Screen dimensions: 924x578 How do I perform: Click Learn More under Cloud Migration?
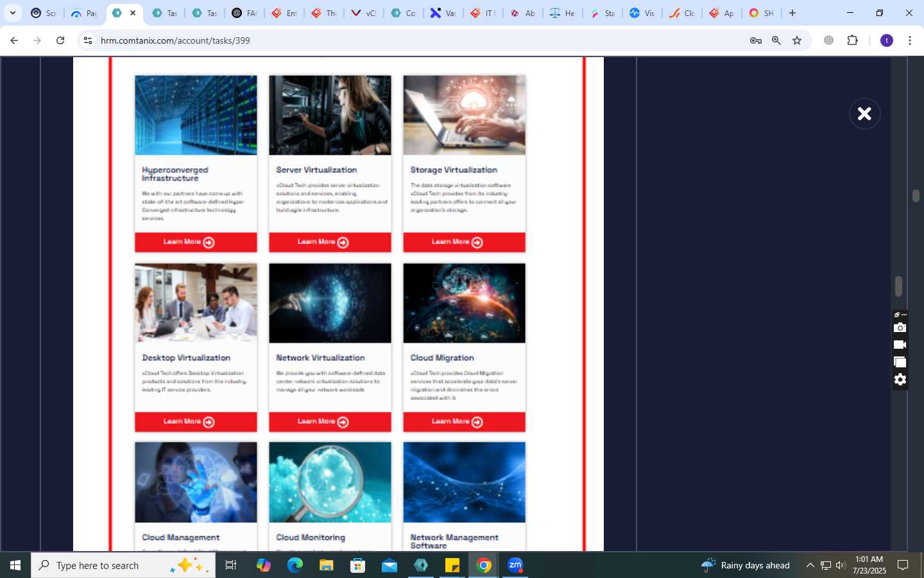coord(464,422)
